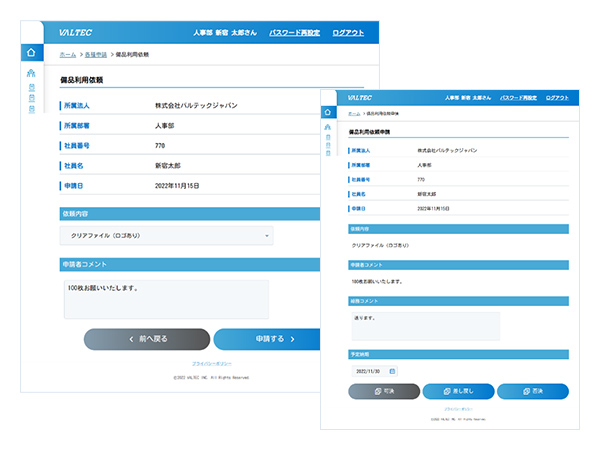
Task: Open プライバシーポリシー link in the front window
Action: pos(458,409)
